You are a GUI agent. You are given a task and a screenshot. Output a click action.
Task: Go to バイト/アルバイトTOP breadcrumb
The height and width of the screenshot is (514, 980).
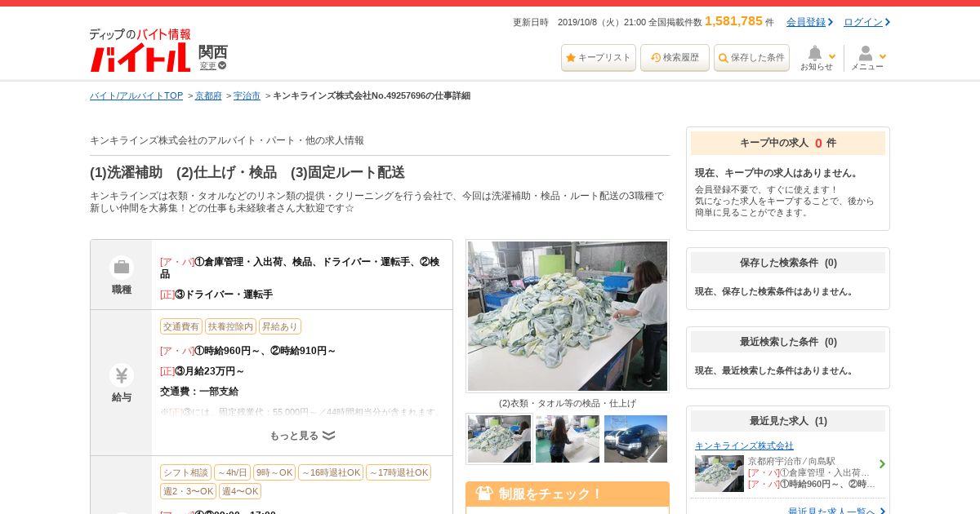(136, 95)
